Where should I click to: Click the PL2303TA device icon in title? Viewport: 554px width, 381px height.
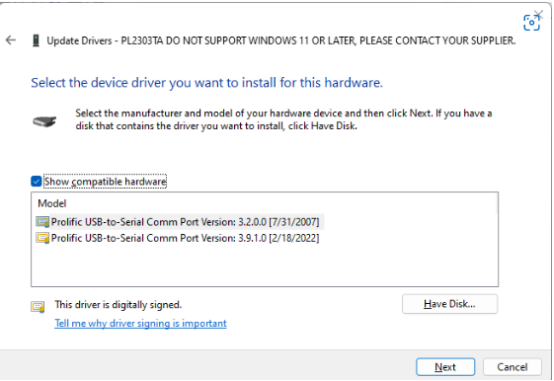36,41
